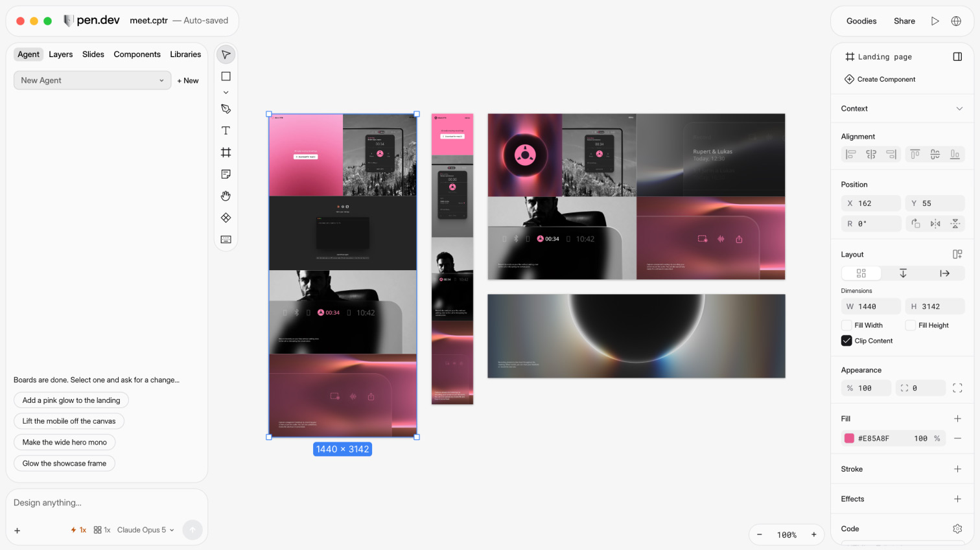Select the Sticky note tool

(226, 174)
